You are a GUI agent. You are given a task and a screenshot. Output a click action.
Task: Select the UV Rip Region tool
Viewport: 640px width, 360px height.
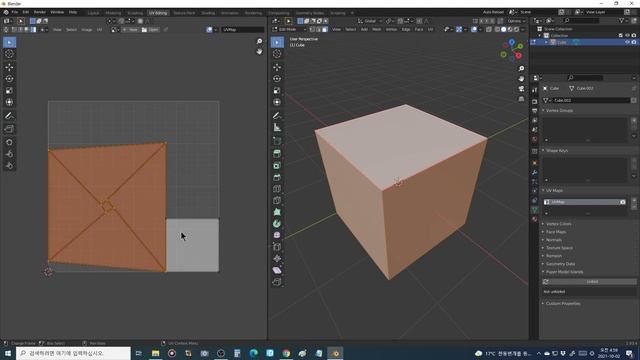pyautogui.click(x=9, y=129)
